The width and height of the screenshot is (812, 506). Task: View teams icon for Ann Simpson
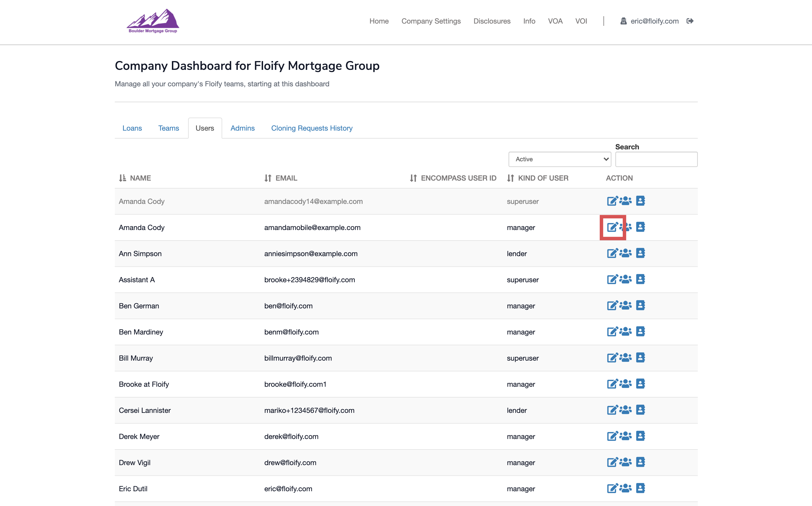[x=626, y=253]
